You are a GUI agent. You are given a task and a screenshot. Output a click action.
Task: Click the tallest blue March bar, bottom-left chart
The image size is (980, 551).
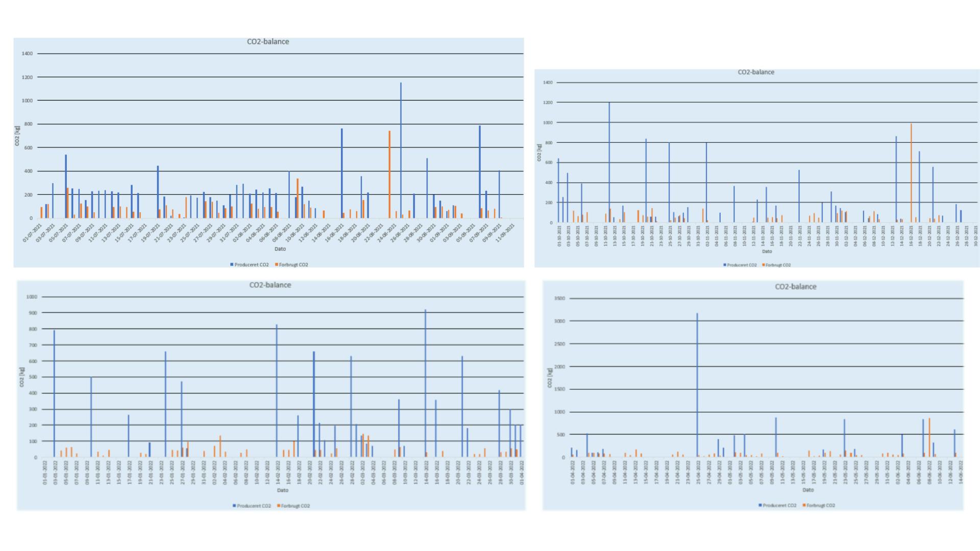pyautogui.click(x=426, y=383)
